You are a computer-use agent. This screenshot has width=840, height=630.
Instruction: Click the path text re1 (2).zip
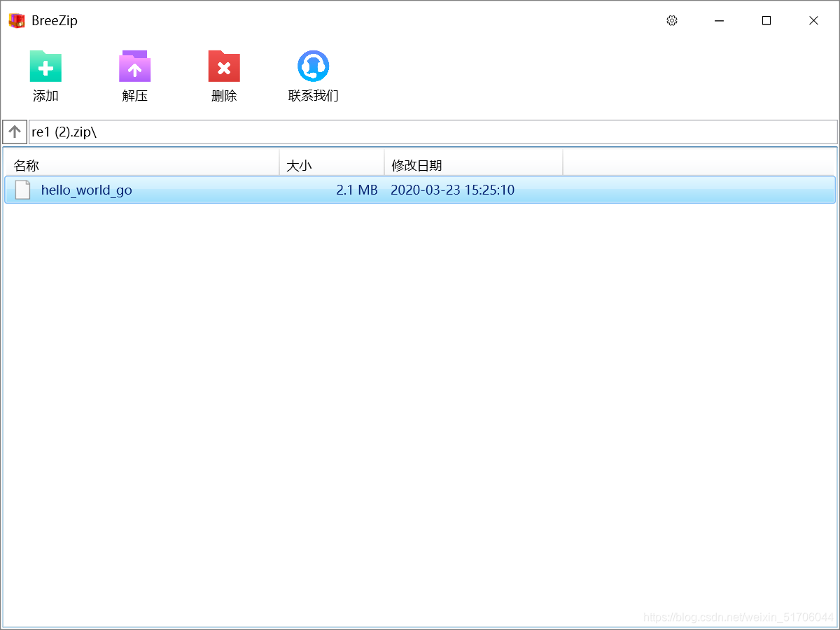(x=63, y=132)
